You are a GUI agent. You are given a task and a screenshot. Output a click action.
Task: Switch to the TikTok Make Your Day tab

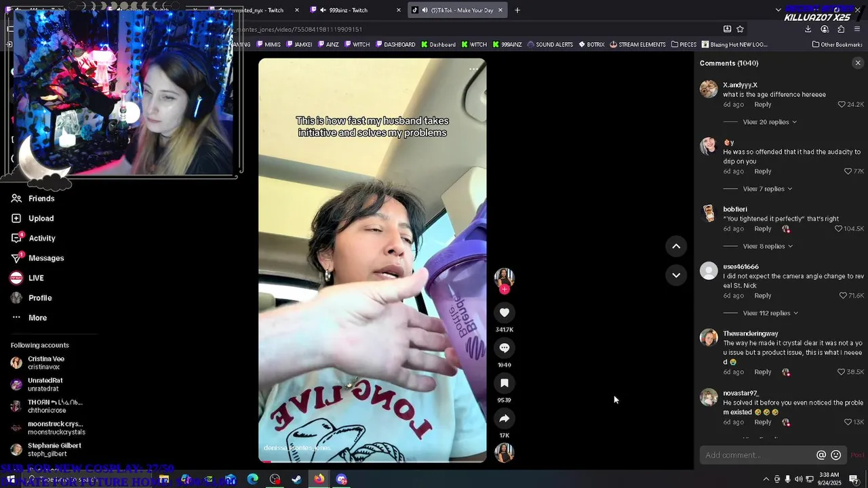458,10
